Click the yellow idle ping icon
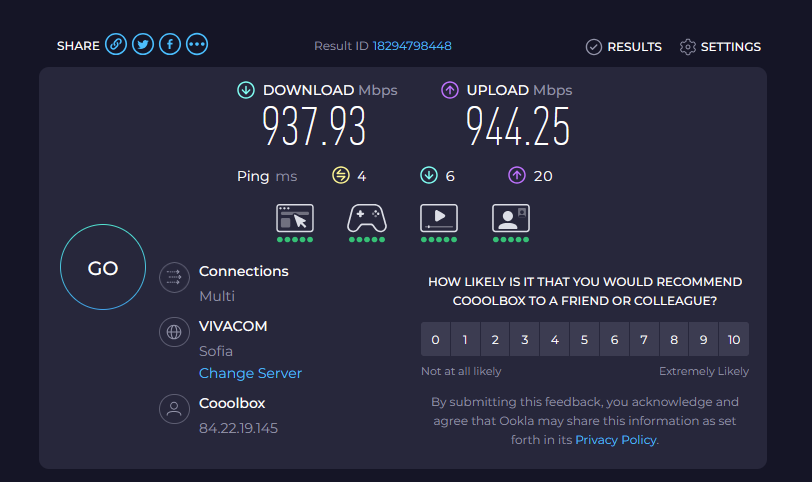The image size is (812, 482). [x=341, y=176]
